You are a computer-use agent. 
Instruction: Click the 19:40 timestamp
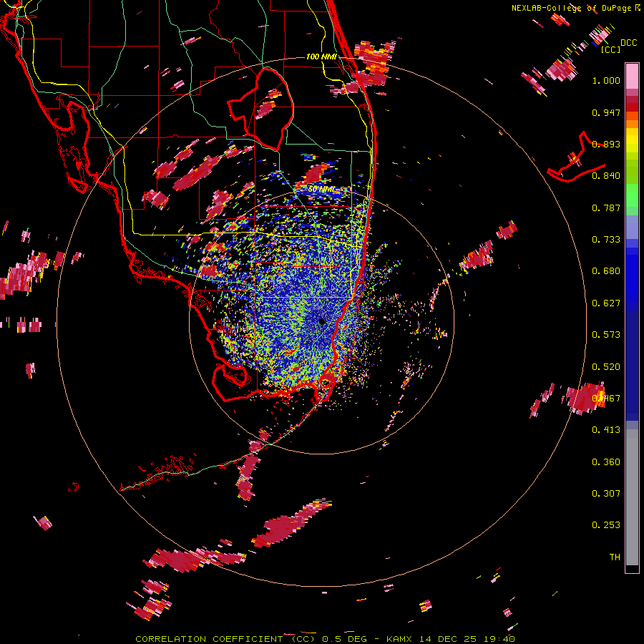(499, 639)
